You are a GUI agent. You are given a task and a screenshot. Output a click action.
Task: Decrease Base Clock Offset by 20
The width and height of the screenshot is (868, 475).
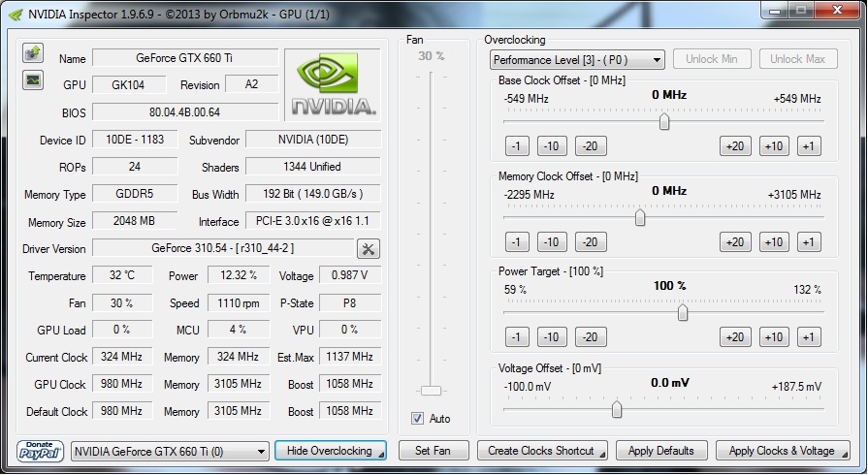click(x=591, y=146)
